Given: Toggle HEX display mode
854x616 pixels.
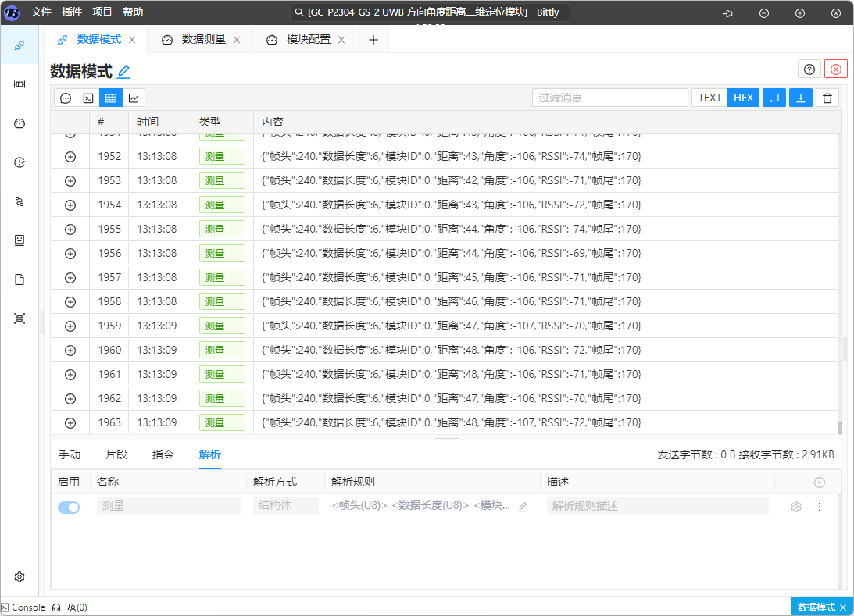Looking at the screenshot, I should pos(743,98).
